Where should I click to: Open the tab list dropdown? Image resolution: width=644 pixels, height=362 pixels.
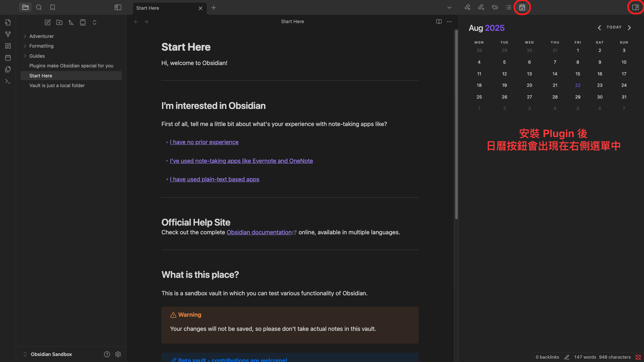[x=449, y=8]
